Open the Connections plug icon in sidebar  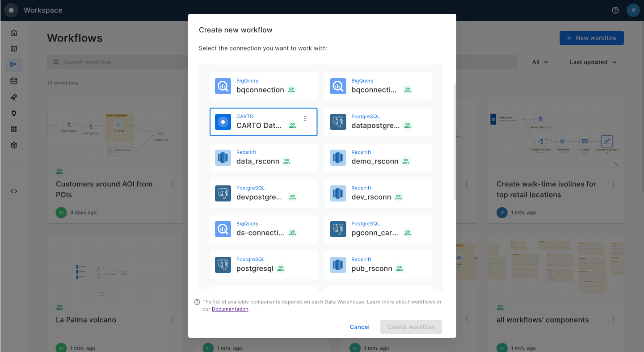[14, 113]
